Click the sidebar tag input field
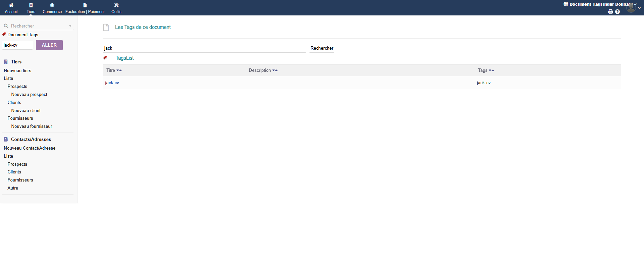 pos(17,45)
